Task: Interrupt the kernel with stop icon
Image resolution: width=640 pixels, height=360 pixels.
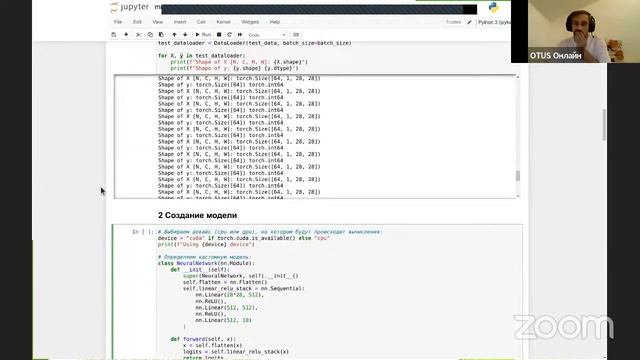Action: 219,35
